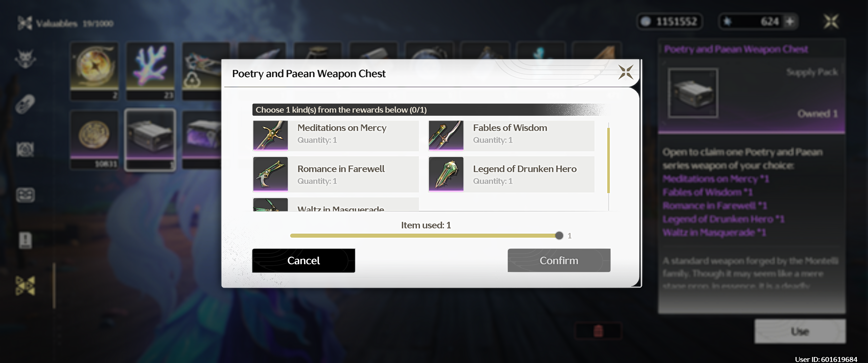
Task: Open the pill-shaped supplies category in sidebar
Action: point(25,104)
